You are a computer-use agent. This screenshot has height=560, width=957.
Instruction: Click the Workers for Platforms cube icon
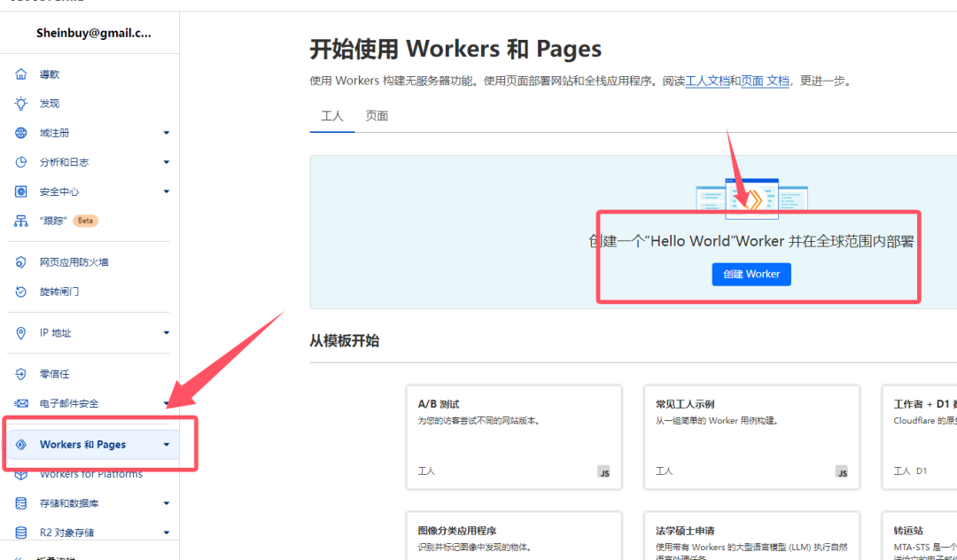tap(20, 474)
